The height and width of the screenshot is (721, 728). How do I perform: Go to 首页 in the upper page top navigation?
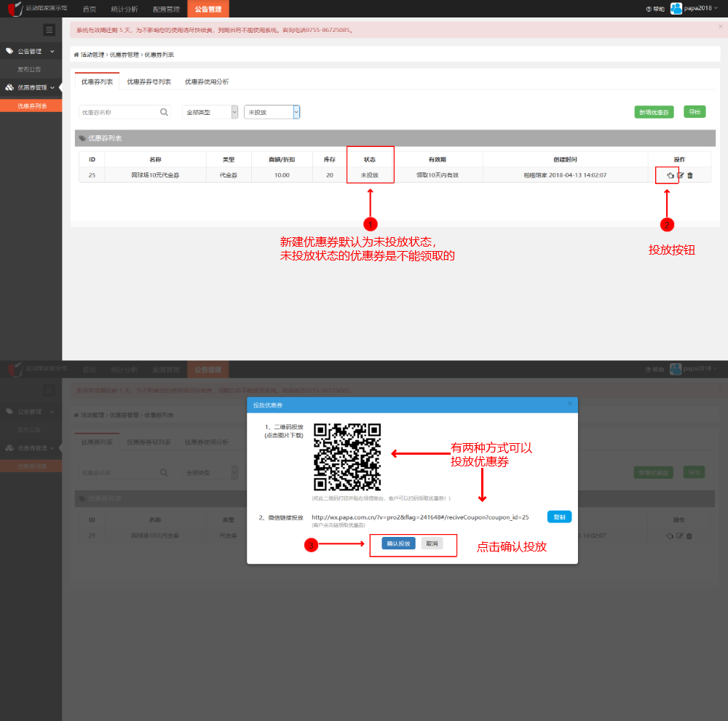point(89,9)
